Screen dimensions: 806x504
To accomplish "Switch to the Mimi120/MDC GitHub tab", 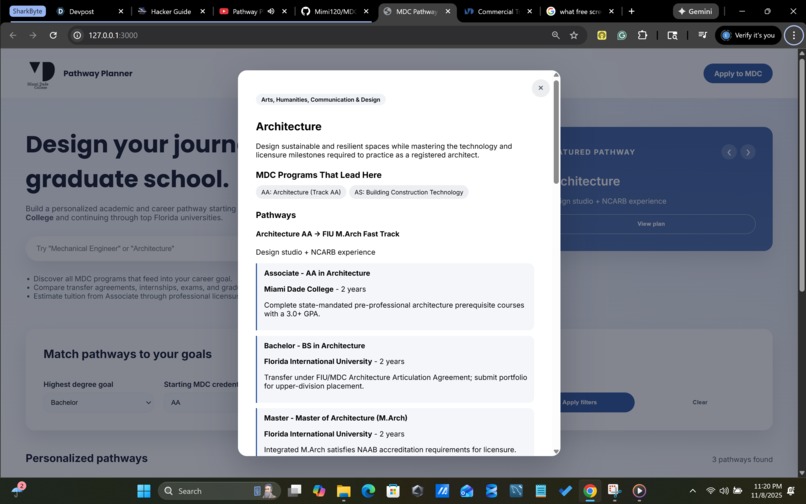I will pos(334,11).
